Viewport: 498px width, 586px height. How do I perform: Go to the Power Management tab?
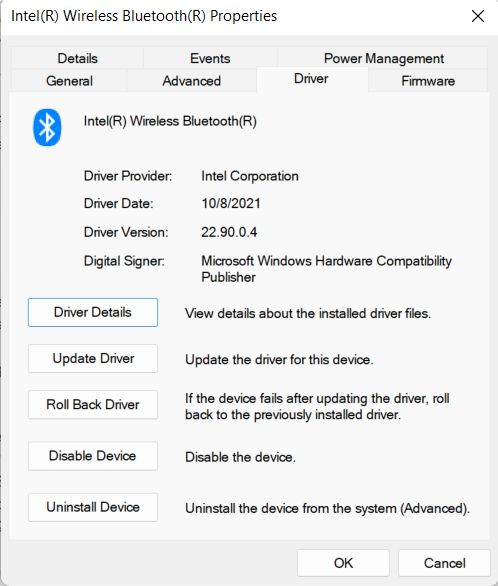(x=384, y=58)
